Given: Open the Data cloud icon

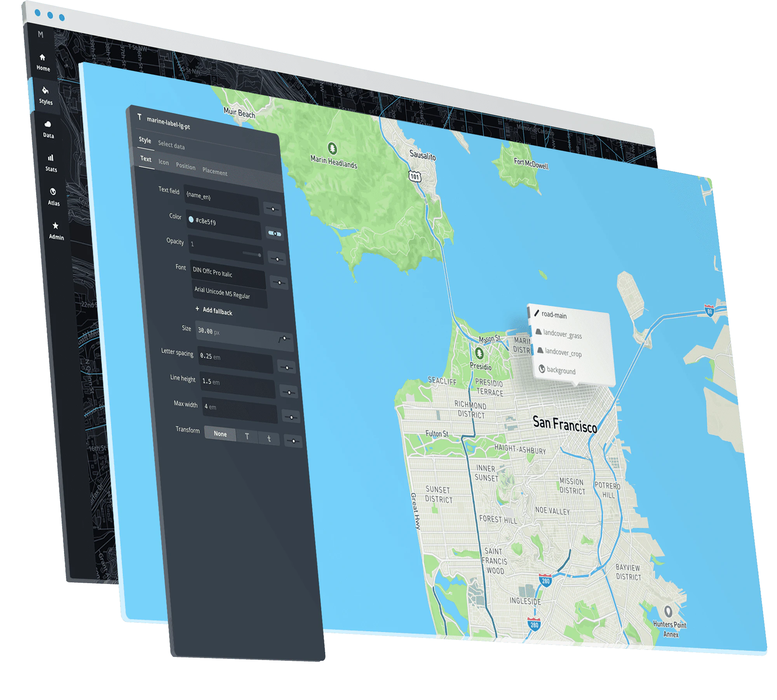Looking at the screenshot, I should [x=48, y=125].
